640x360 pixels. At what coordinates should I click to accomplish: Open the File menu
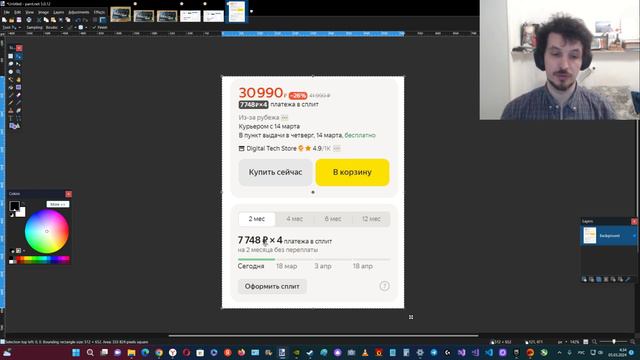click(7, 12)
